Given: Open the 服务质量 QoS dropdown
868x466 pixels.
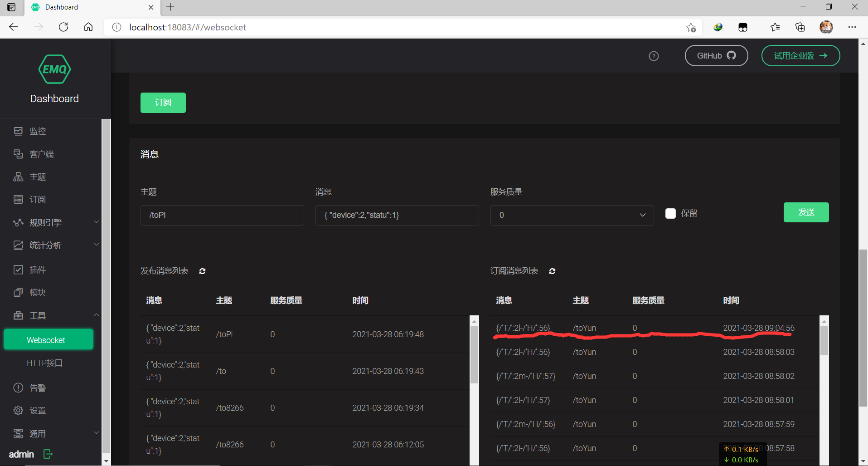Looking at the screenshot, I should 572,215.
